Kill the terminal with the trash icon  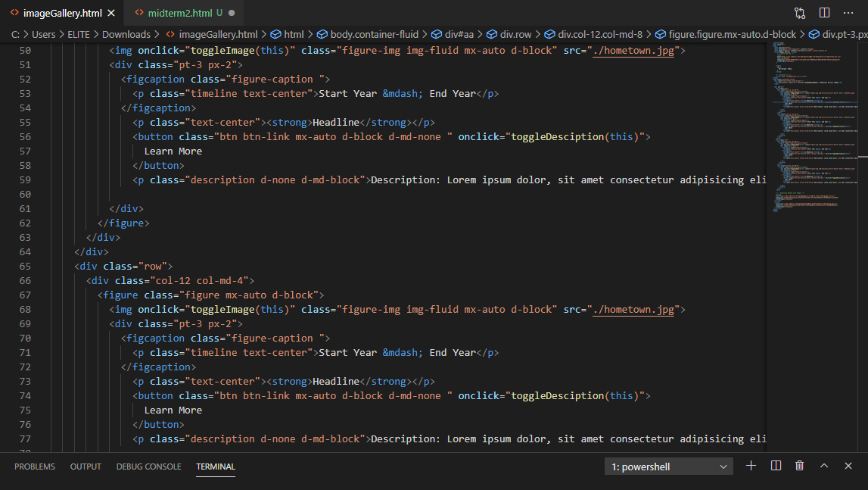pos(799,466)
